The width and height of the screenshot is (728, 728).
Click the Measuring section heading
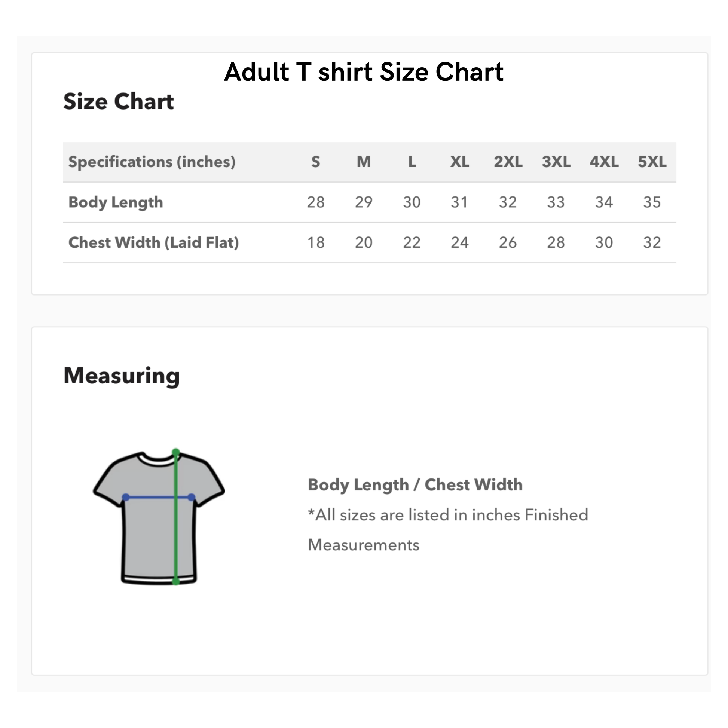pos(121,376)
